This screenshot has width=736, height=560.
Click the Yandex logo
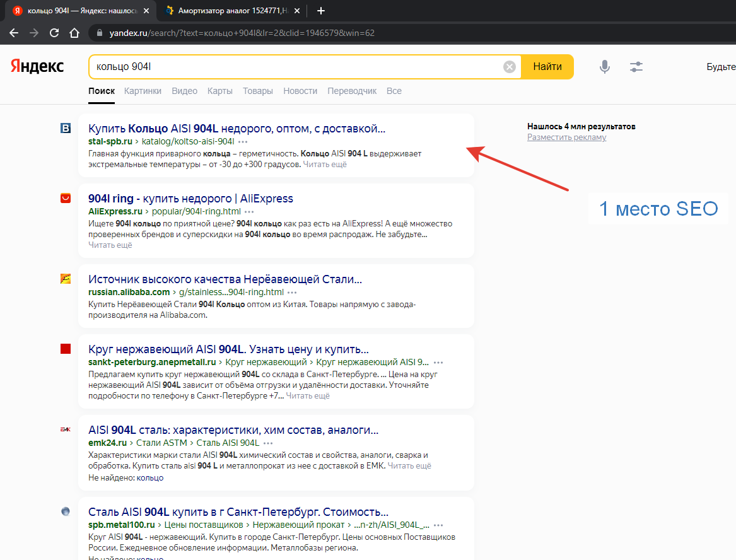[37, 66]
